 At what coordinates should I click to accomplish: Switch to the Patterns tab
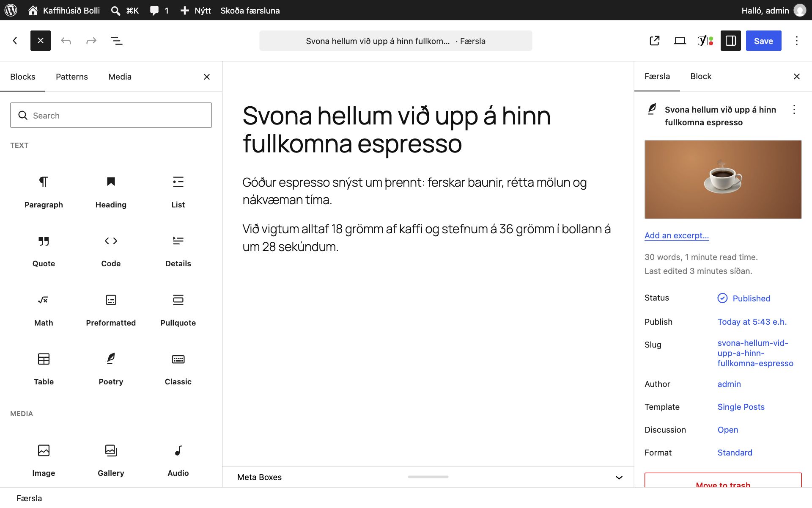click(72, 77)
